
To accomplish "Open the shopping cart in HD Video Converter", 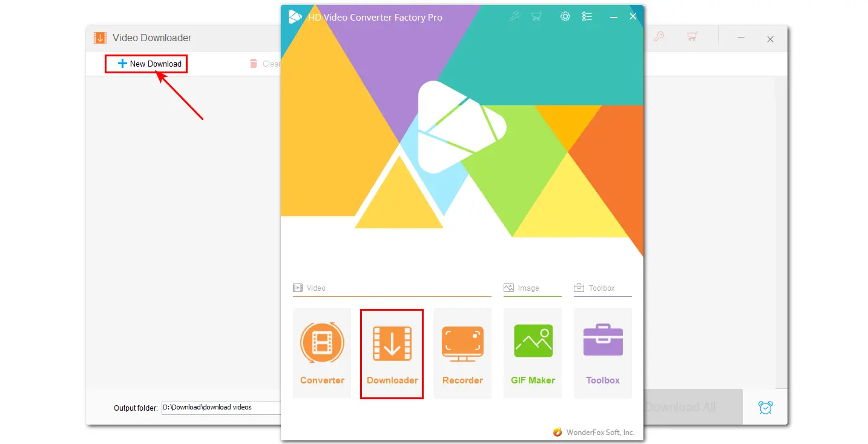I will (536, 17).
